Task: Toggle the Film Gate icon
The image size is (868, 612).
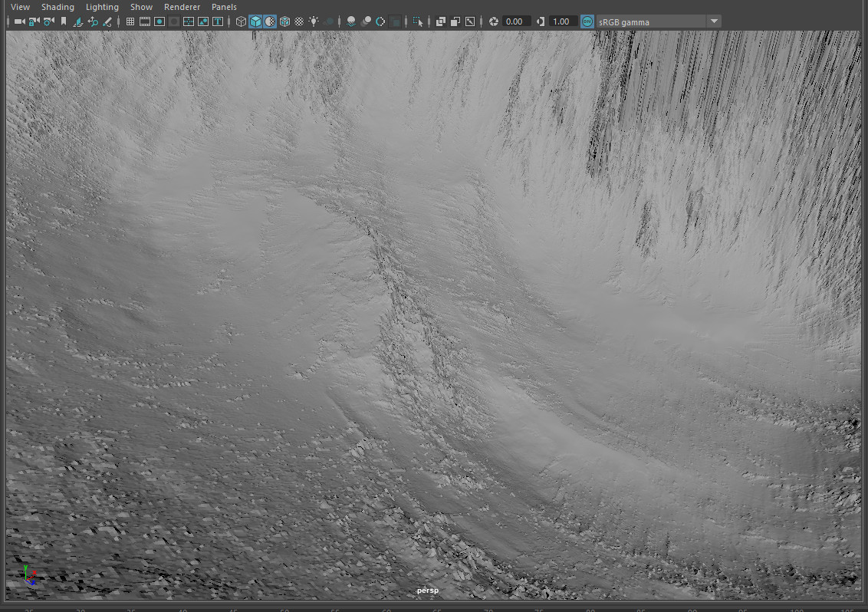Action: click(145, 21)
